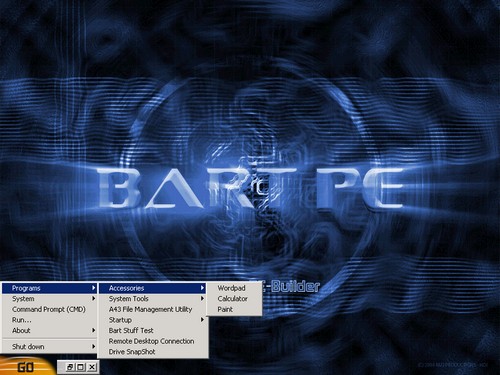Expand the System submenu arrow
Screen dimensions: 500x375
pos(94,299)
